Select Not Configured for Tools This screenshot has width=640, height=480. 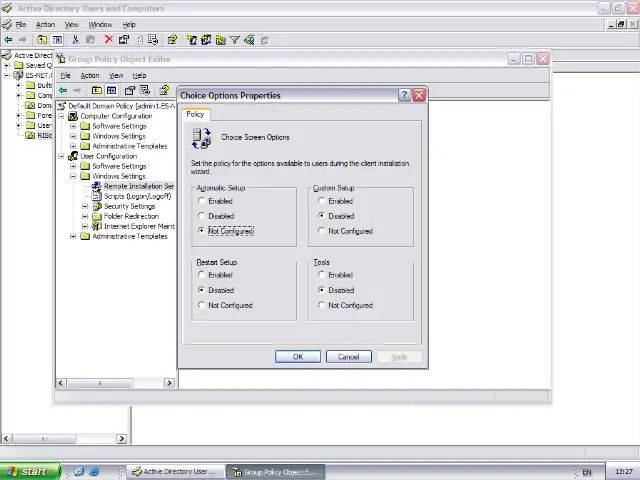coord(322,305)
